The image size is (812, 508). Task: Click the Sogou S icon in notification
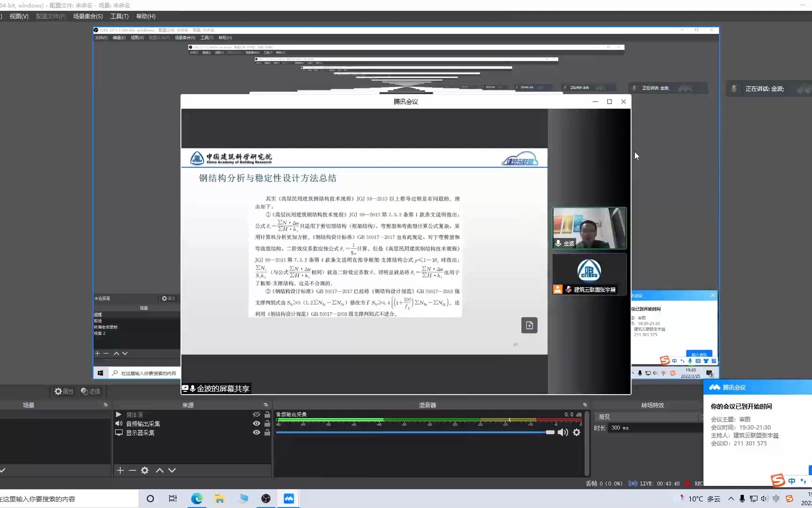778,480
